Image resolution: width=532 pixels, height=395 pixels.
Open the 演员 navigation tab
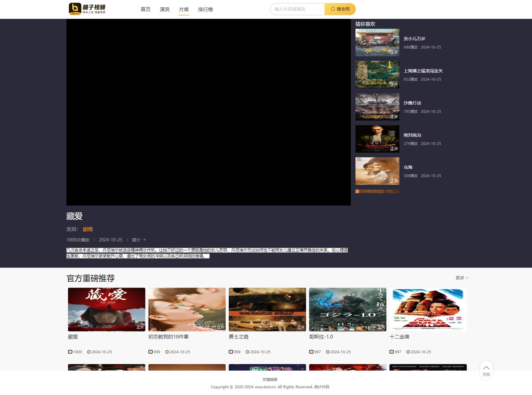165,9
